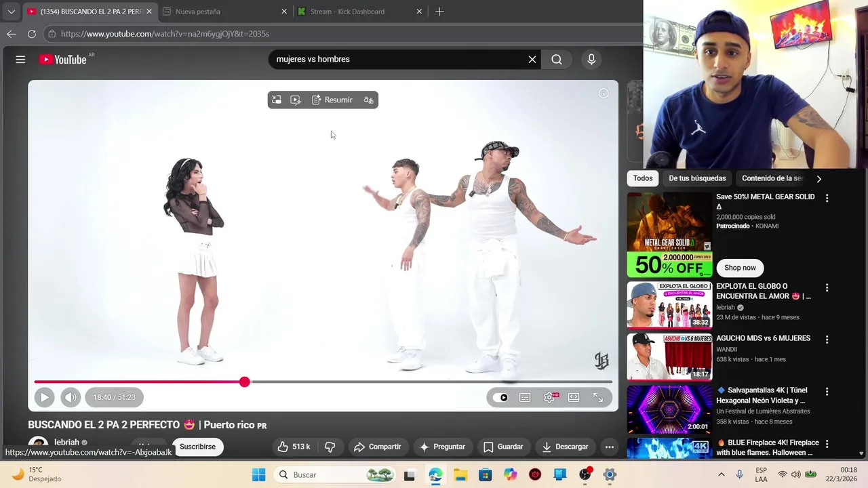Open the Windows Start menu
Screen dimensions: 868x488
pos(259,474)
